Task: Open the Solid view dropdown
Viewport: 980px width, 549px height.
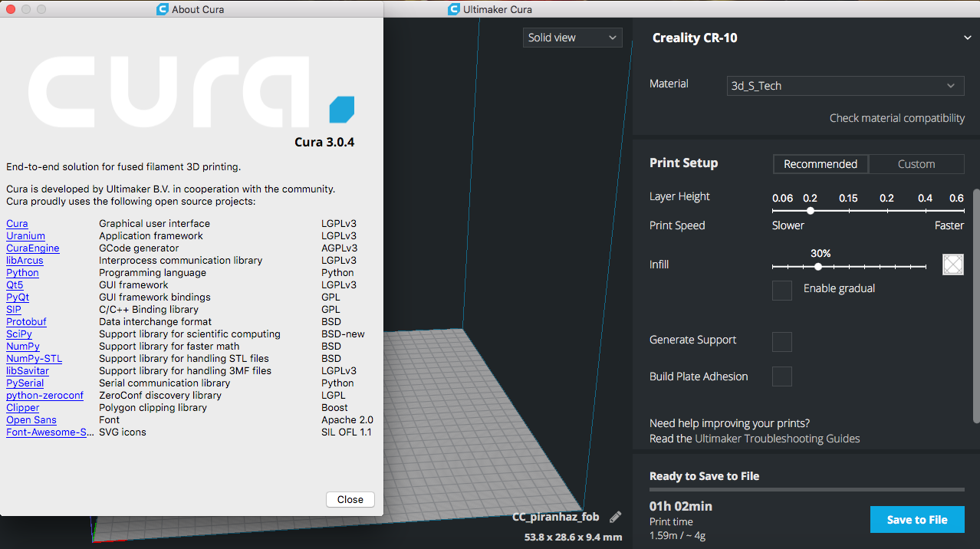Action: (x=571, y=37)
